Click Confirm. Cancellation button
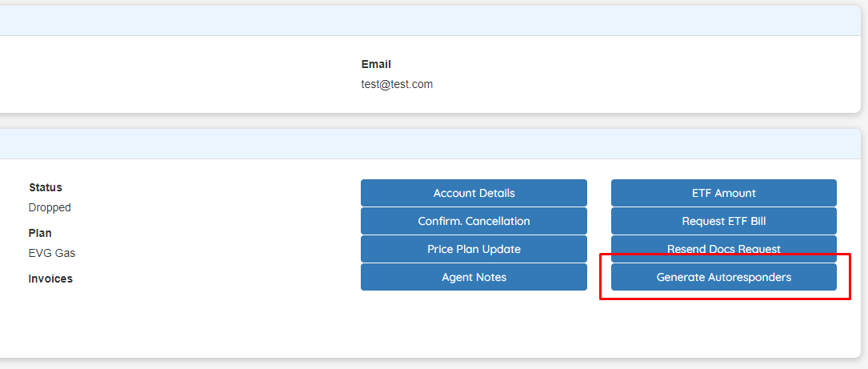 point(474,221)
